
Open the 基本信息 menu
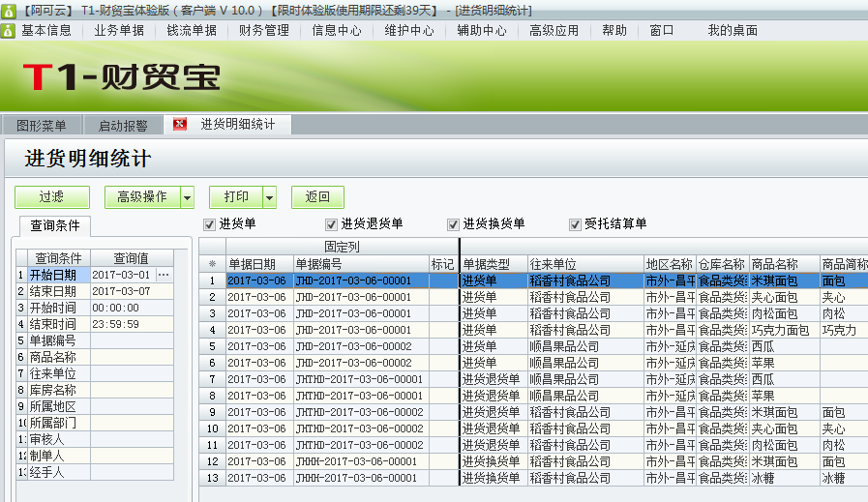click(46, 30)
